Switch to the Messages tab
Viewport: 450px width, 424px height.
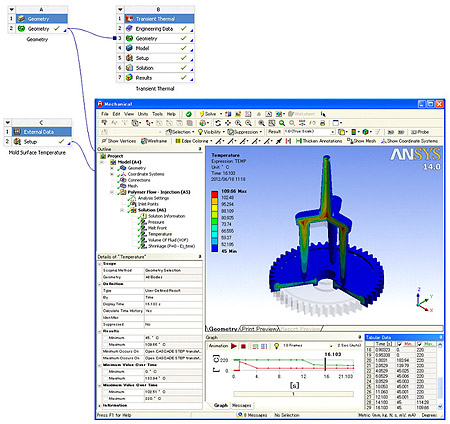[x=242, y=405]
